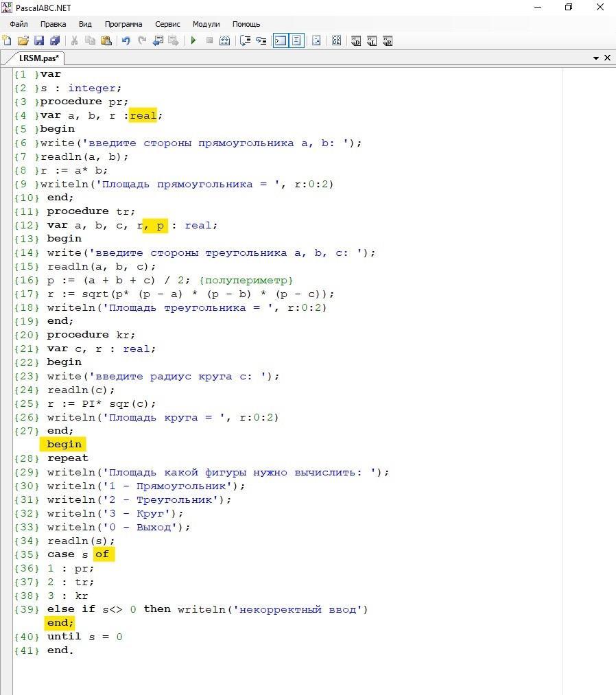616x695 pixels.
Task: Select the LRSM.pas* tab
Action: (x=38, y=58)
